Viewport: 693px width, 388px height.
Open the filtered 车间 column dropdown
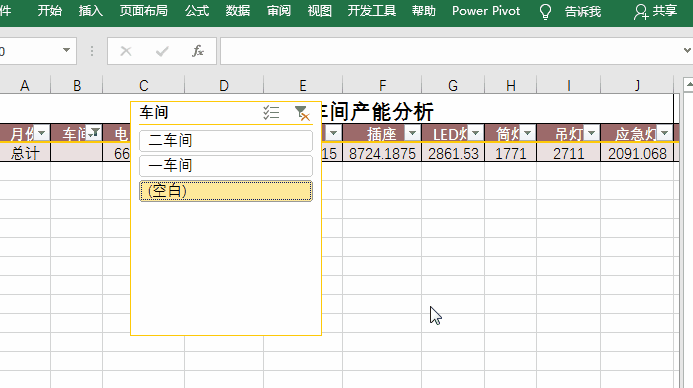coord(95,133)
